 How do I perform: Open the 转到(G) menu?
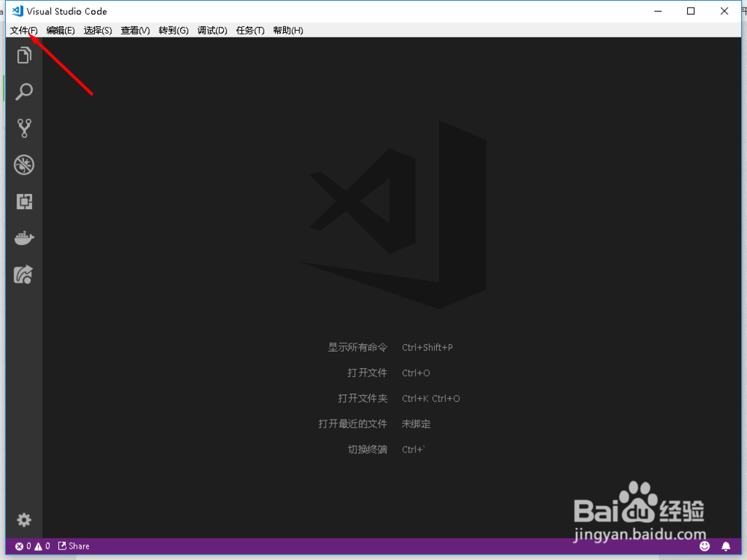(173, 31)
